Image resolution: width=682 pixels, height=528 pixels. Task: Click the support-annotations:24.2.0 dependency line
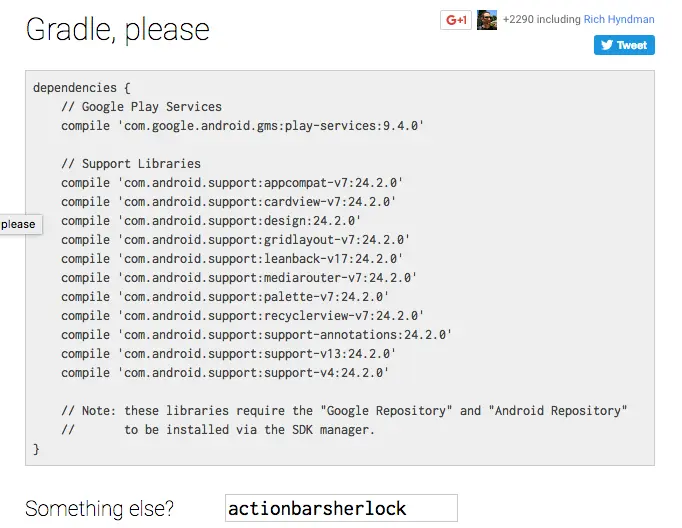256,335
